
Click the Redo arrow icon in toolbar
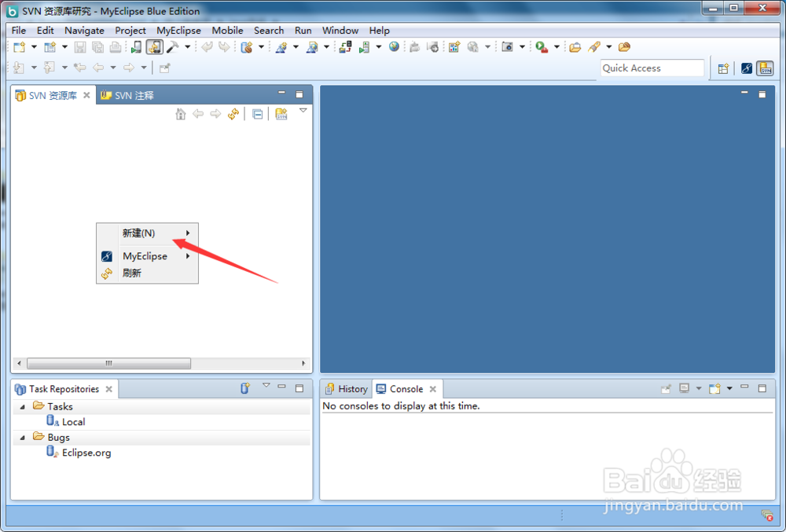[224, 47]
